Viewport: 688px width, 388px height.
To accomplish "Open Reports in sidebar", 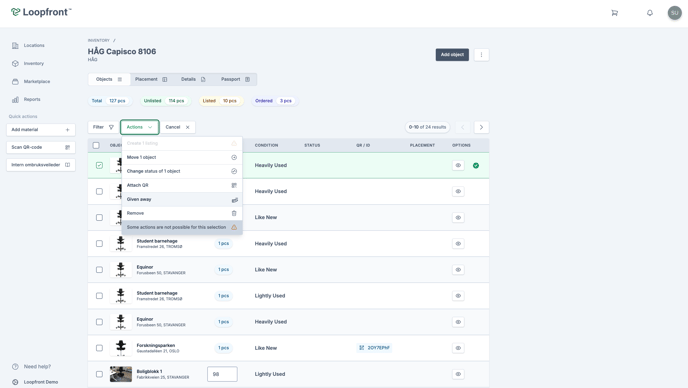I will pyautogui.click(x=32, y=99).
